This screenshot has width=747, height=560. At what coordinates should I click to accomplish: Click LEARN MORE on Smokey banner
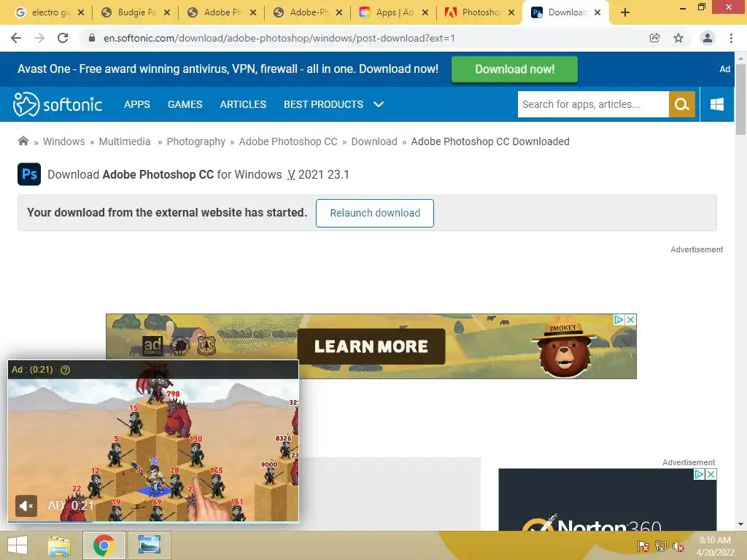click(x=371, y=346)
